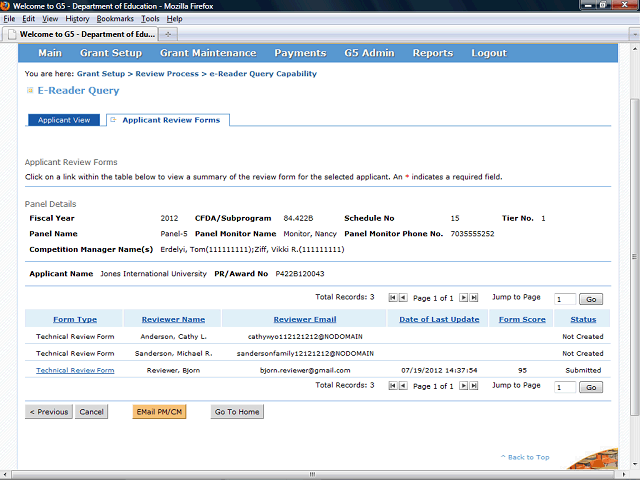This screenshot has height=480, width=640.
Task: Click the EMail PM/CM button
Action: click(159, 412)
